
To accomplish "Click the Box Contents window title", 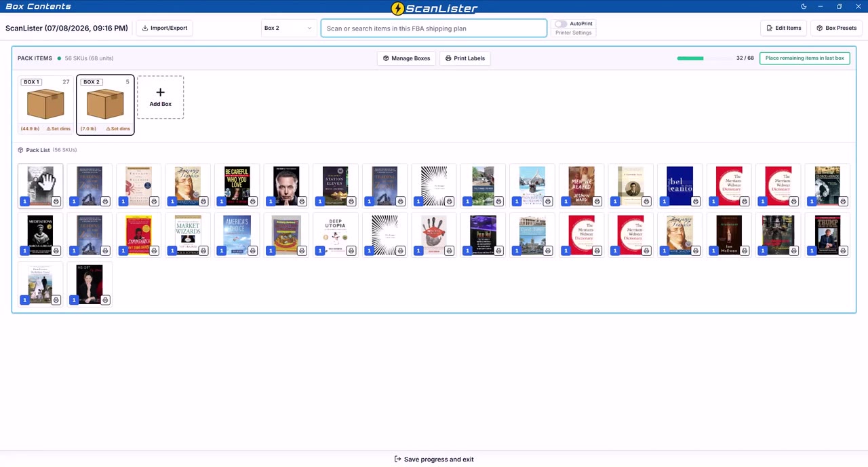I will pos(38,6).
